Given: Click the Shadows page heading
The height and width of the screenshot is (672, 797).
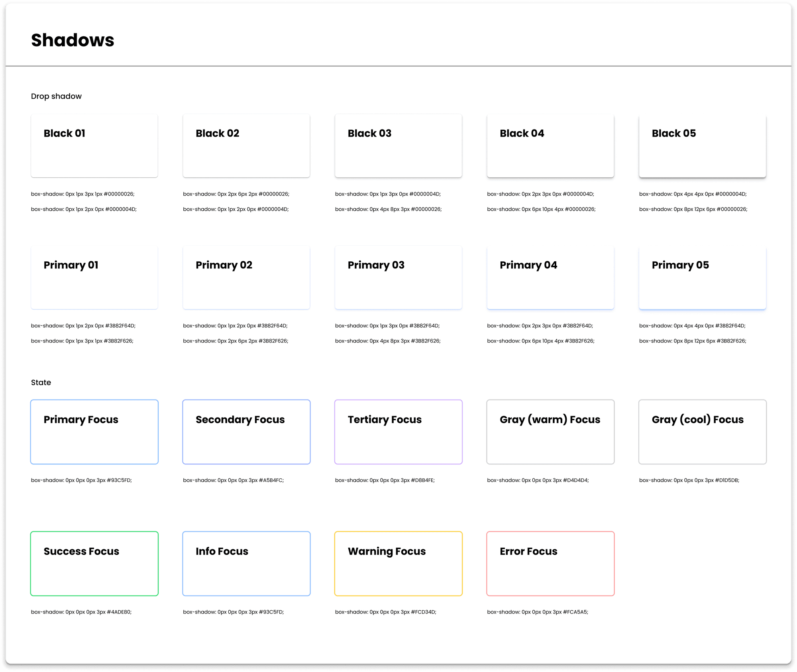Looking at the screenshot, I should tap(73, 40).
